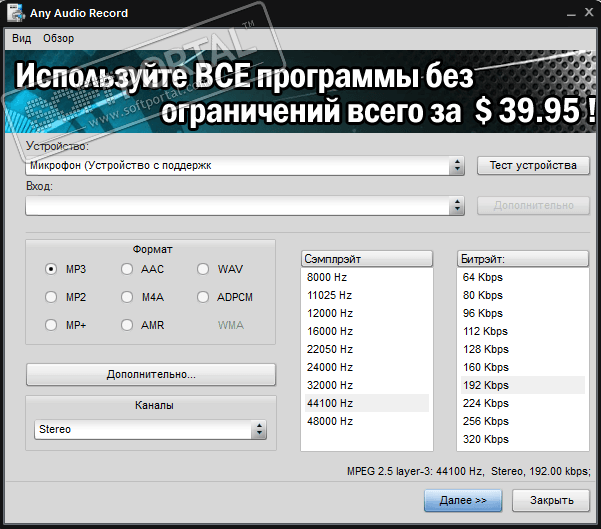Select 192 Kbps bitrate
This screenshot has width=601, height=529.
point(523,385)
